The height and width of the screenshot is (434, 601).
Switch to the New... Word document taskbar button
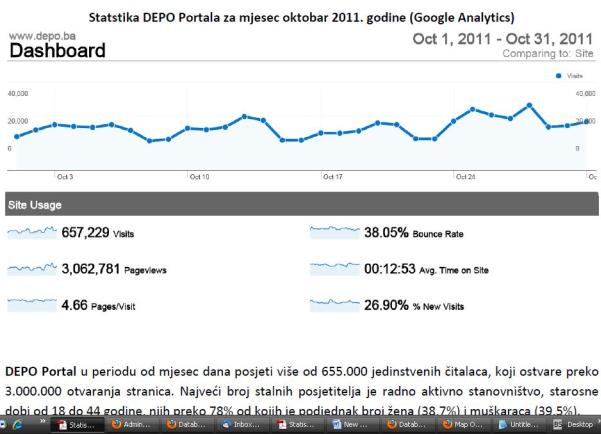click(353, 425)
